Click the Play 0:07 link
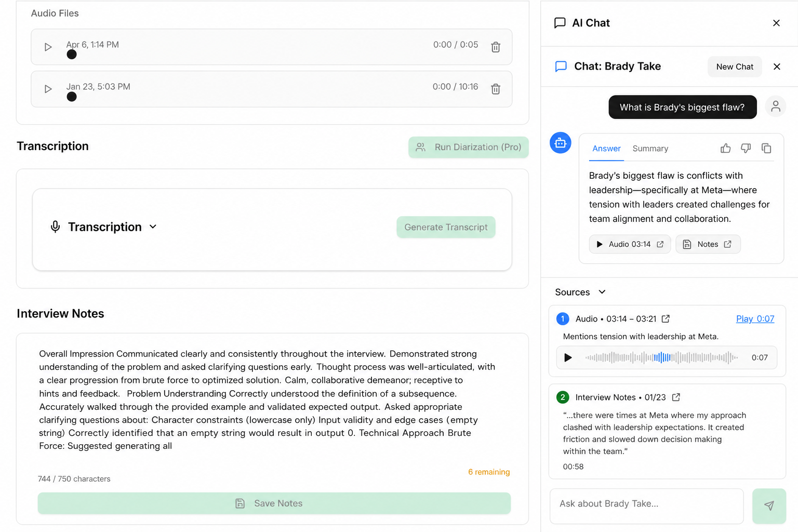Screen dimensions: 798x532 [x=755, y=318]
